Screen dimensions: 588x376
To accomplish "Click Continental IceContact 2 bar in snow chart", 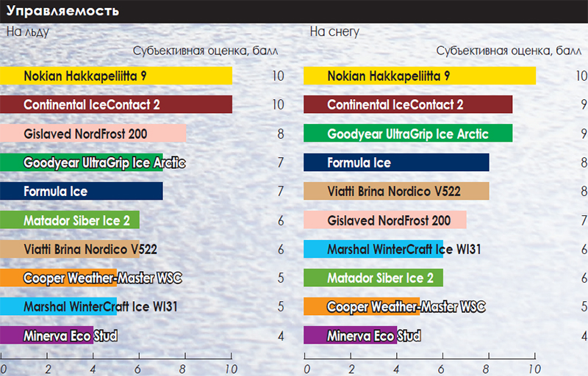I will pos(408,104).
